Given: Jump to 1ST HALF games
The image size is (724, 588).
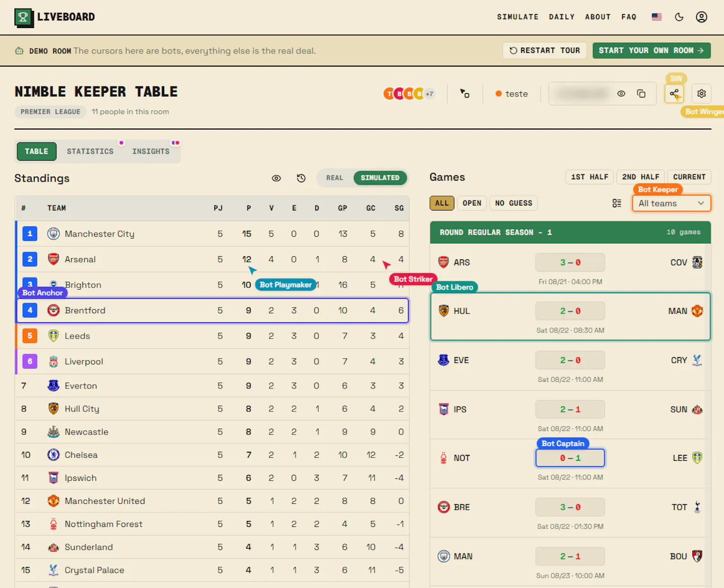Looking at the screenshot, I should point(590,177).
